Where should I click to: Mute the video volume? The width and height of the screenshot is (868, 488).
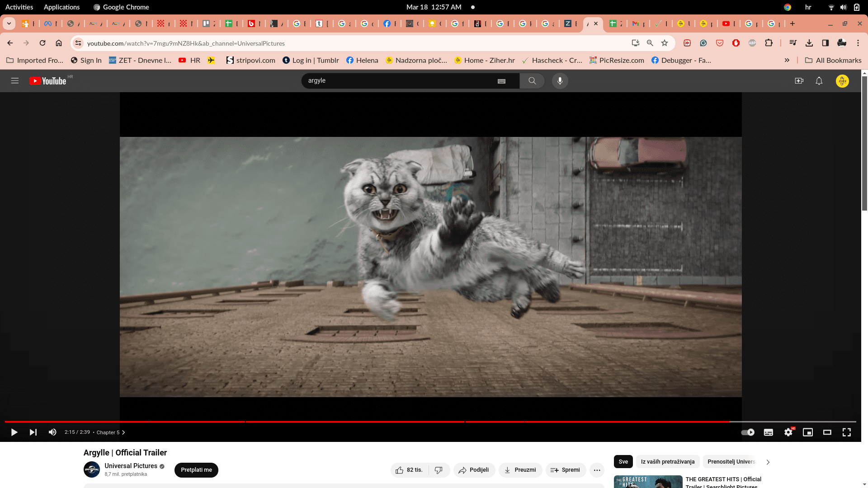[52, 432]
